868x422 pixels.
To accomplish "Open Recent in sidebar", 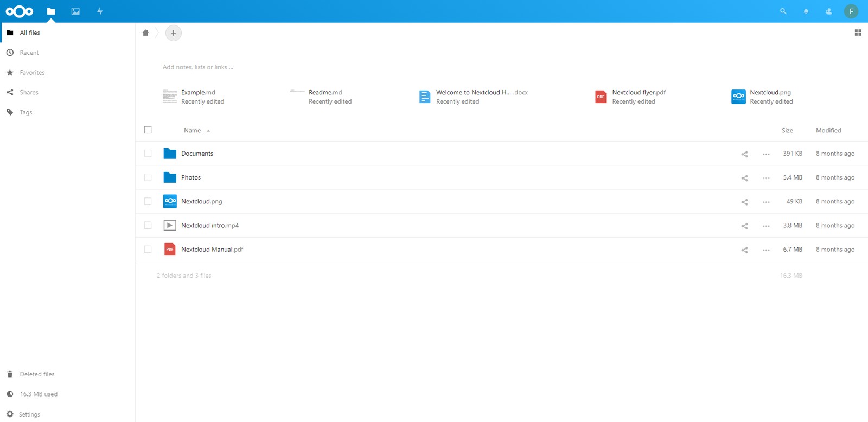I will pos(67,53).
